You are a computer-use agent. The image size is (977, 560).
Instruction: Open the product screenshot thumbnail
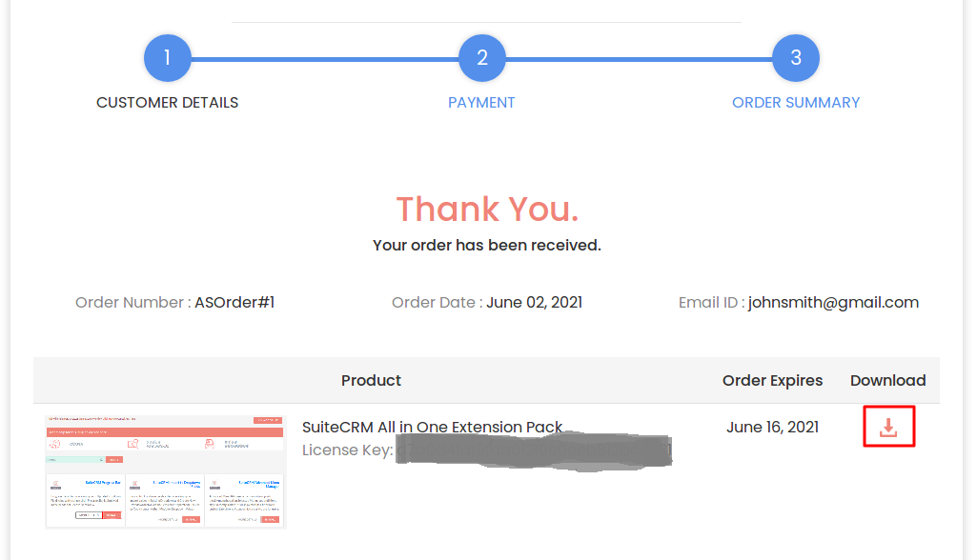click(165, 470)
